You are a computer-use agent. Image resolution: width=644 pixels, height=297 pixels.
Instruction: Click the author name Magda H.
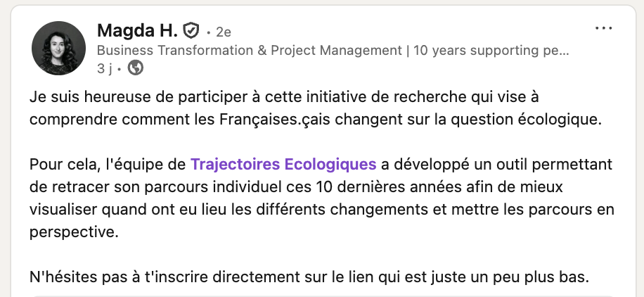pos(137,31)
